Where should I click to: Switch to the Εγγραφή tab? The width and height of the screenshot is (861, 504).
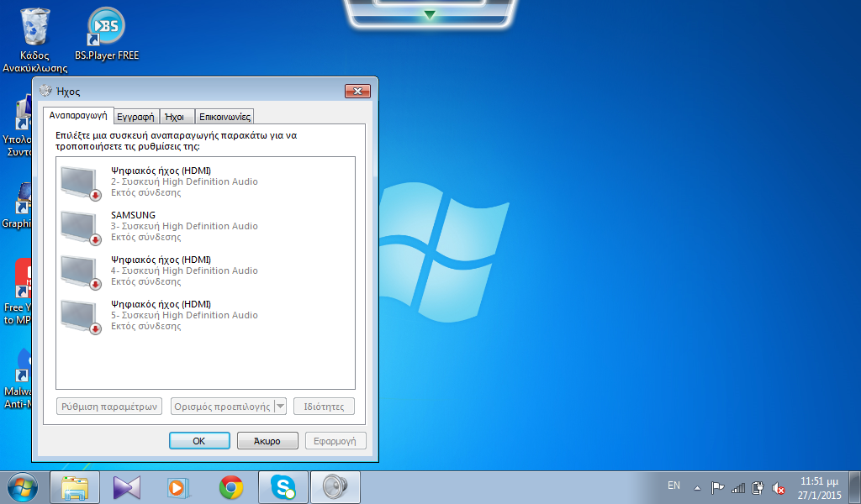135,117
